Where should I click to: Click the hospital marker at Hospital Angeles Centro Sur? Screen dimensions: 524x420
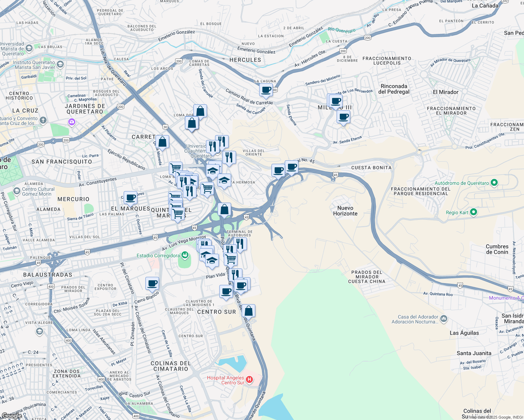(x=249, y=379)
